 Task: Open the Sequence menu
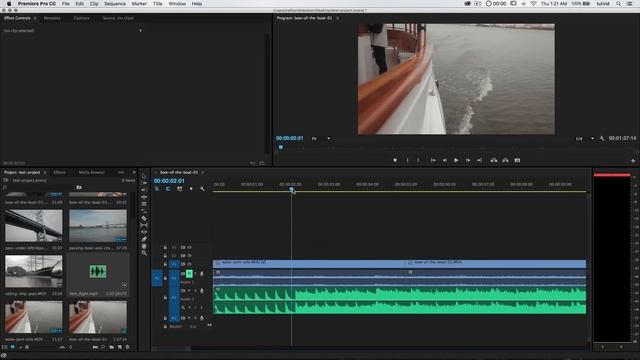click(x=115, y=4)
